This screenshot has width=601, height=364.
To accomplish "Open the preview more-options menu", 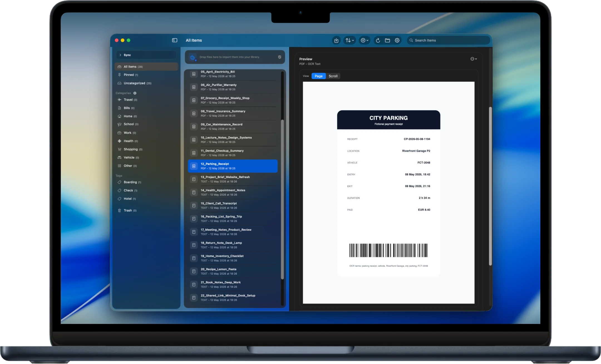I will coord(474,59).
